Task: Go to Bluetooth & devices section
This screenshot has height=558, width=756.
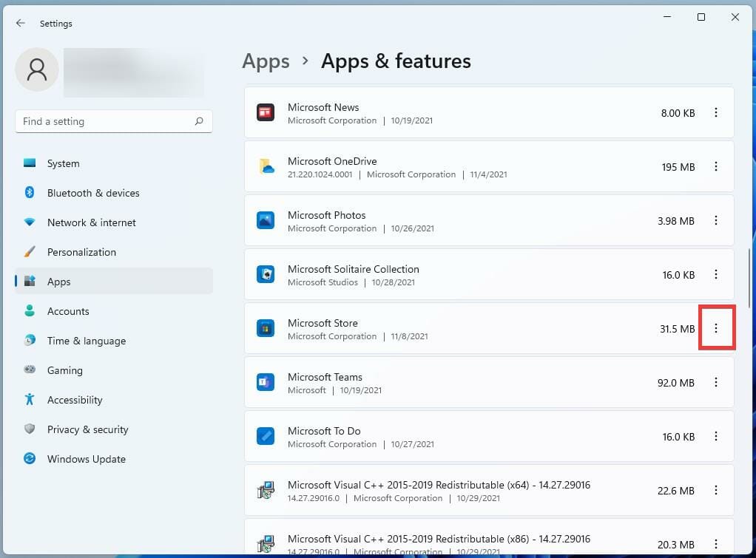Action: [x=93, y=193]
